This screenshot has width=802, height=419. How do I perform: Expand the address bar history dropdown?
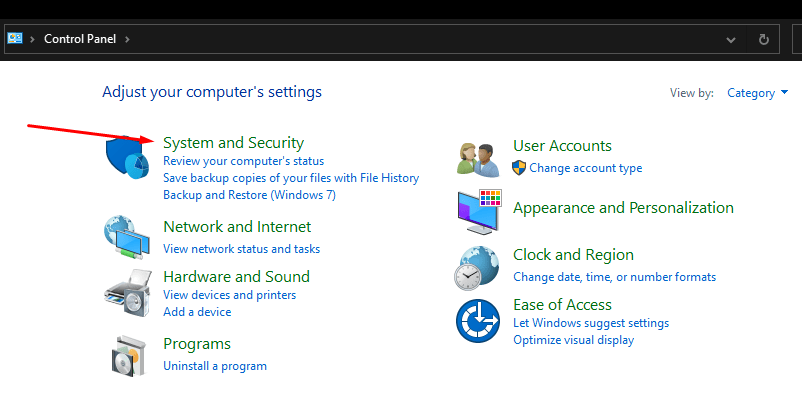tap(730, 39)
